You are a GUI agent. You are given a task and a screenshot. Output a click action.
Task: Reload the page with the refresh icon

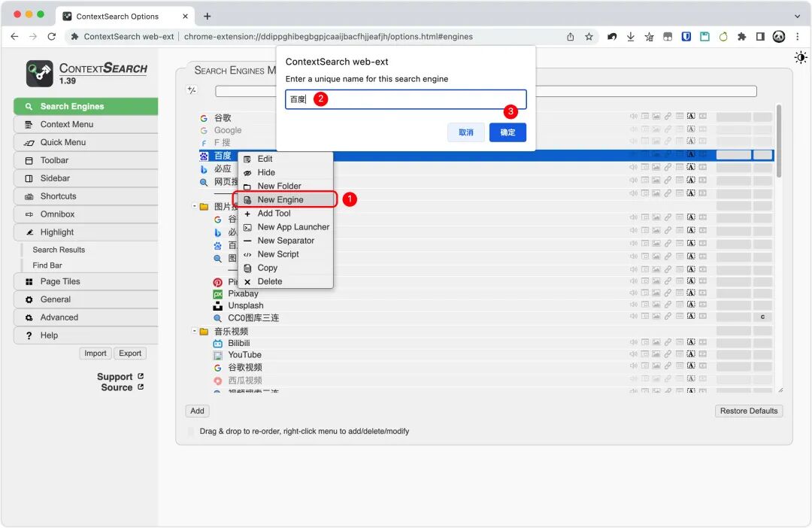point(51,37)
